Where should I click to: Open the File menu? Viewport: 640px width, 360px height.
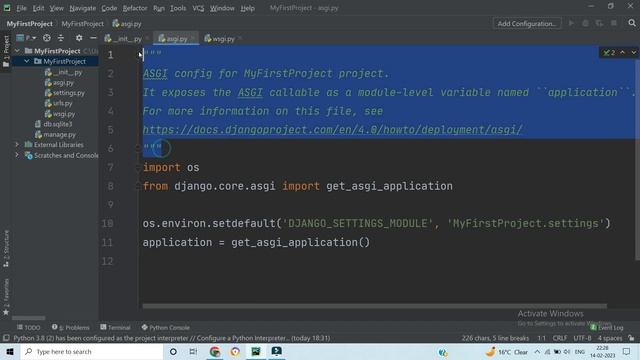(x=21, y=8)
